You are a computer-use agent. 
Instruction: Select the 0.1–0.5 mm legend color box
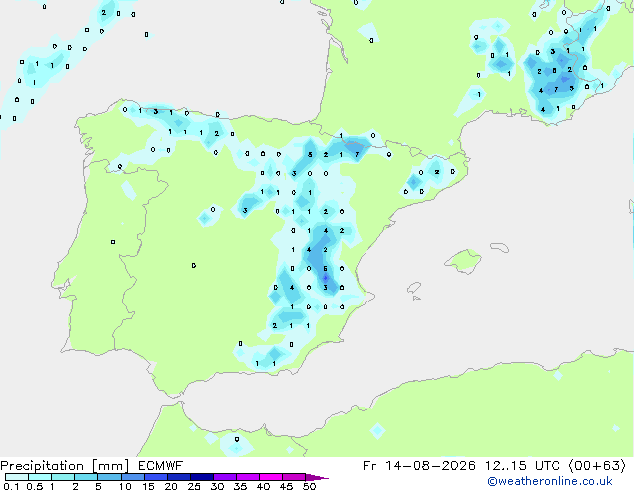point(17,477)
